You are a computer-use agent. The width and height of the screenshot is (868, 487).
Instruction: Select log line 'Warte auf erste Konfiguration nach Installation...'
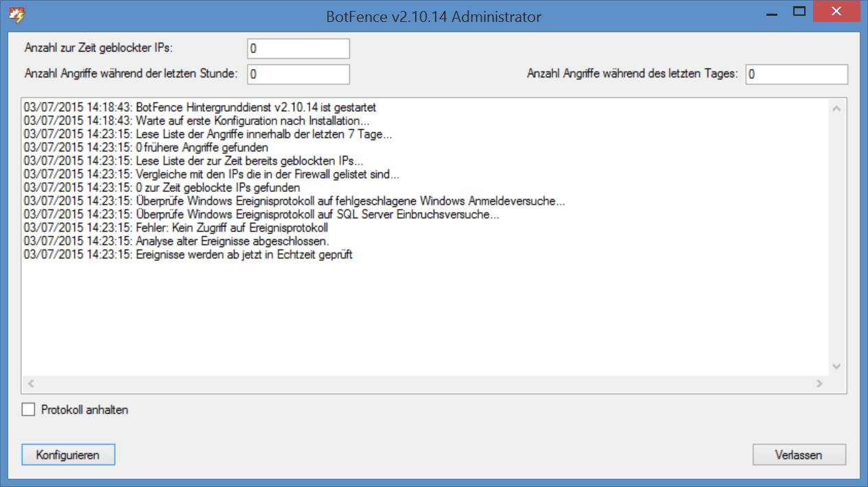[x=196, y=121]
